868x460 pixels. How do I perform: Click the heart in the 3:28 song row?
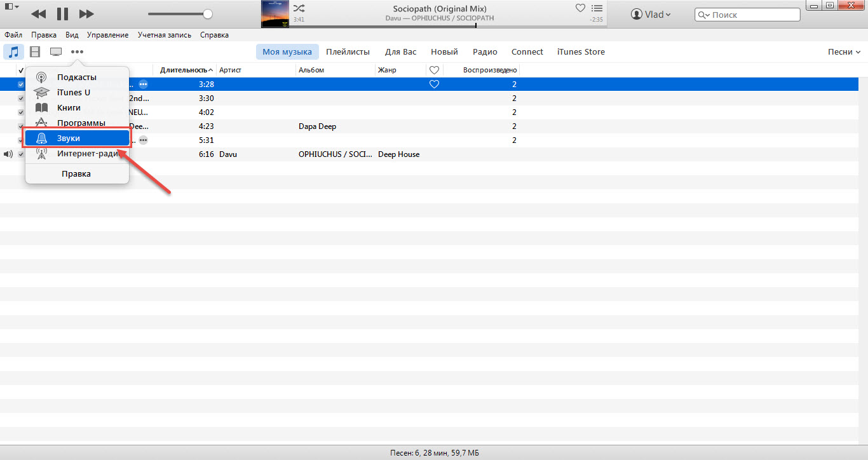point(435,84)
